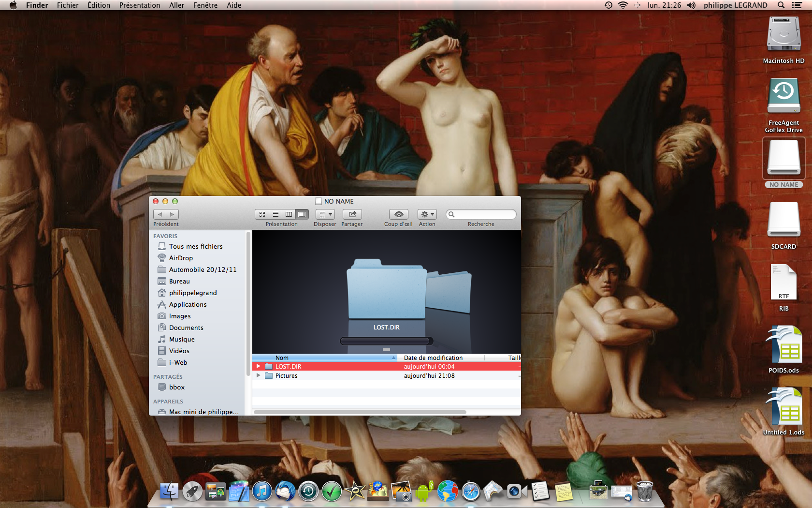Launch Safari compass in the Dock
This screenshot has height=508, width=812.
point(471,492)
